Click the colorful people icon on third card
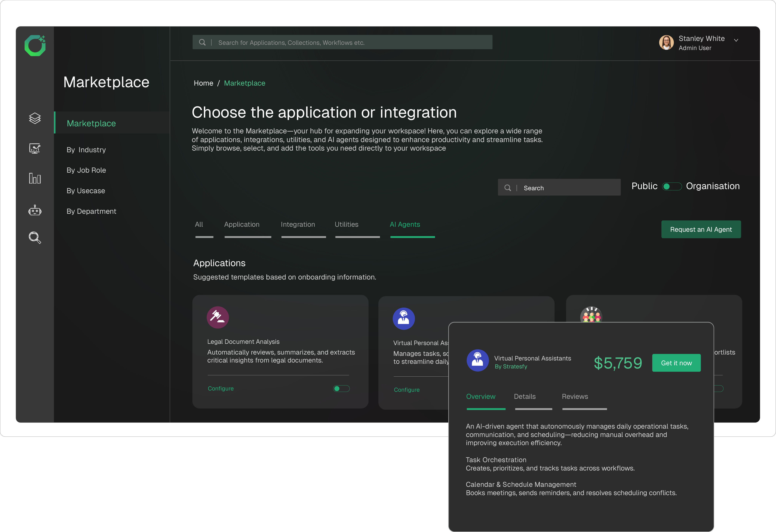 tap(591, 315)
